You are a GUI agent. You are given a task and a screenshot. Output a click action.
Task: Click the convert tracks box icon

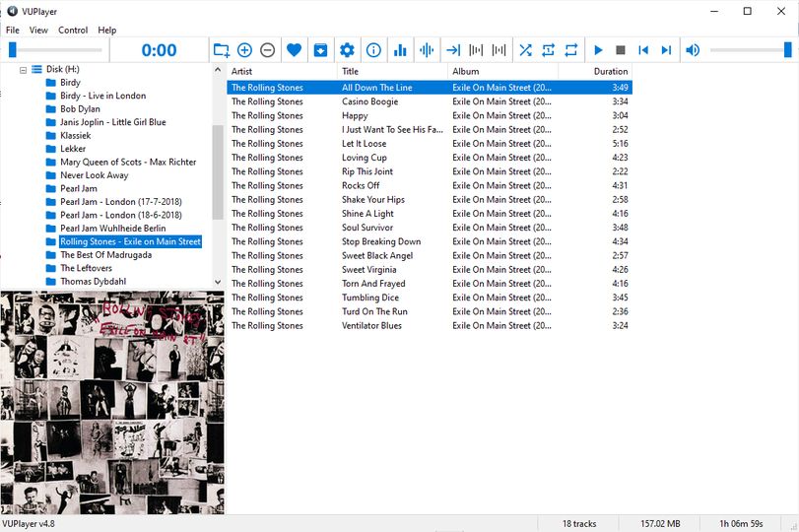click(320, 50)
